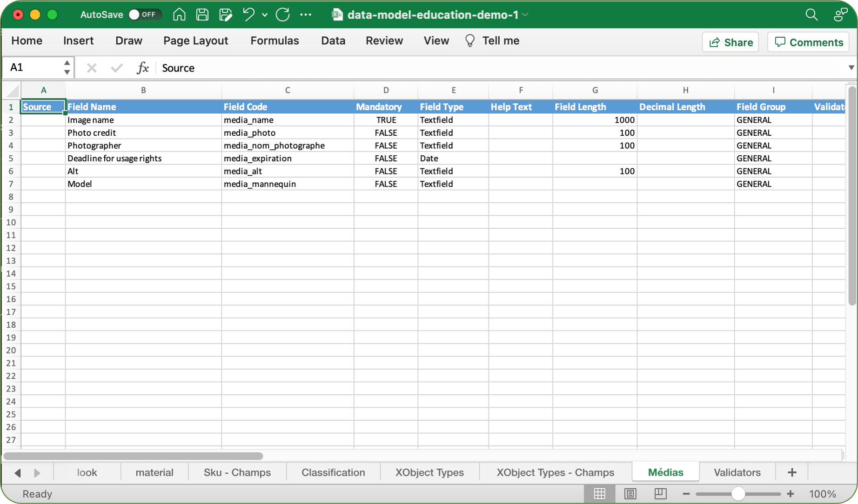Open the more options ellipsis icon
Viewport: 858px width, 504px height.
click(x=306, y=14)
